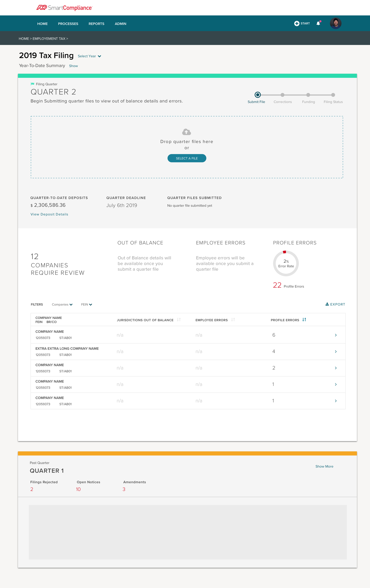
Task: Open the Select Year dropdown
Action: (x=89, y=56)
